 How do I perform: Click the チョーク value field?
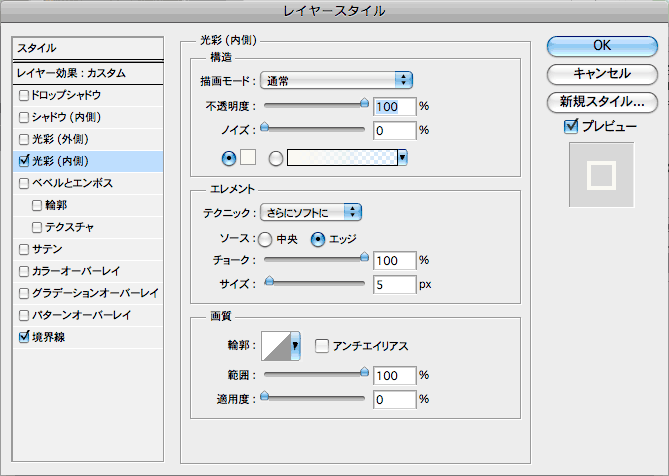coord(395,261)
